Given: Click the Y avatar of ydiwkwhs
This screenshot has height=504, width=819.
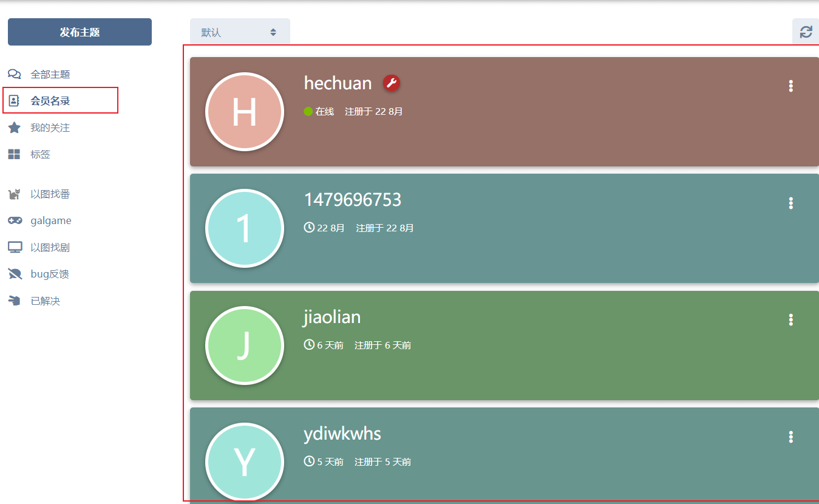Looking at the screenshot, I should 245,462.
